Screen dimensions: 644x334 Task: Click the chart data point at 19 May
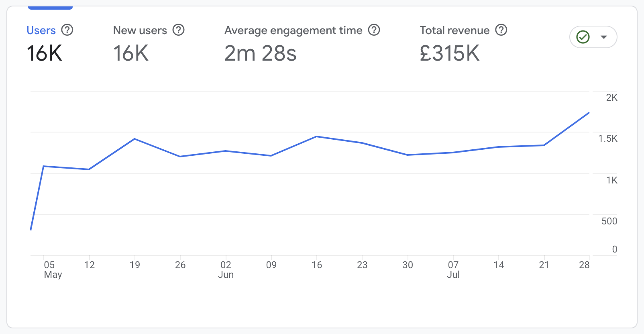point(135,139)
